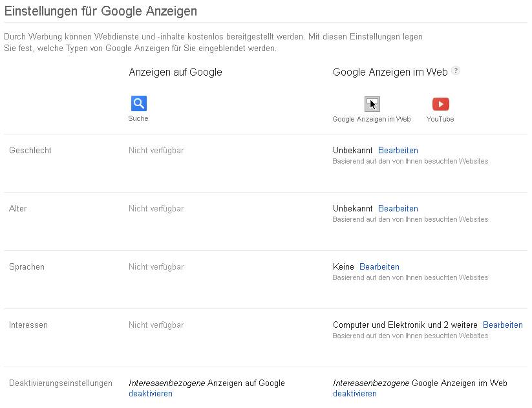Click the 'Google Anzeigen im Web' icon caption
Viewport: 532px width, 408px height.
click(372, 119)
